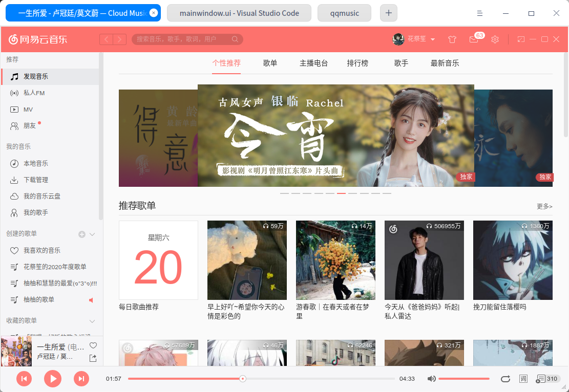569x392 pixels.
Task: Click the plus button to add tab
Action: coord(389,13)
